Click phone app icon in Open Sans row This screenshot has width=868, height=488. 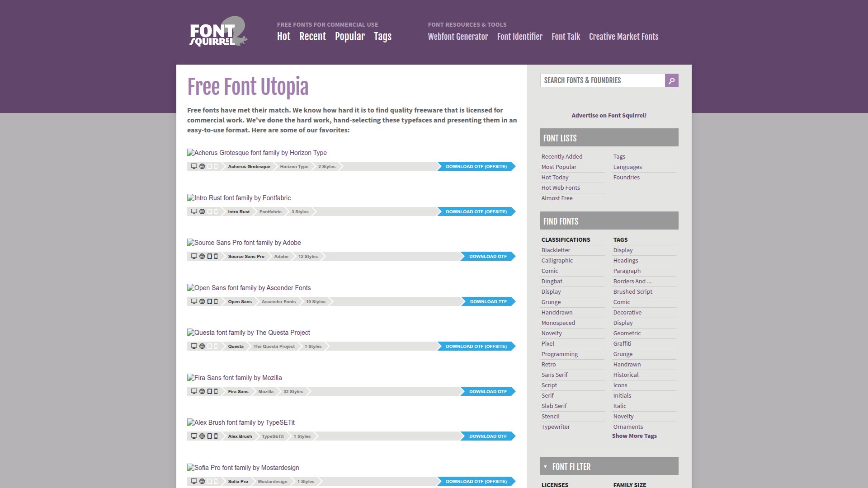(216, 301)
